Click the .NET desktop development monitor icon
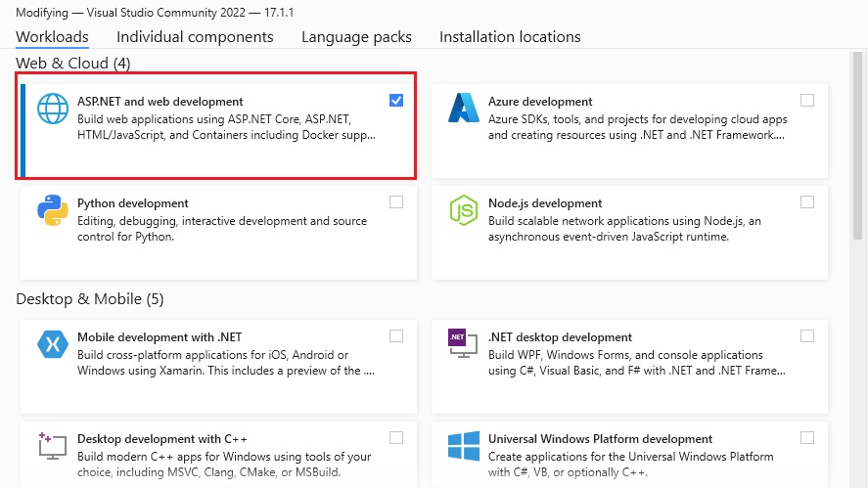Image resolution: width=868 pixels, height=488 pixels. click(x=463, y=343)
